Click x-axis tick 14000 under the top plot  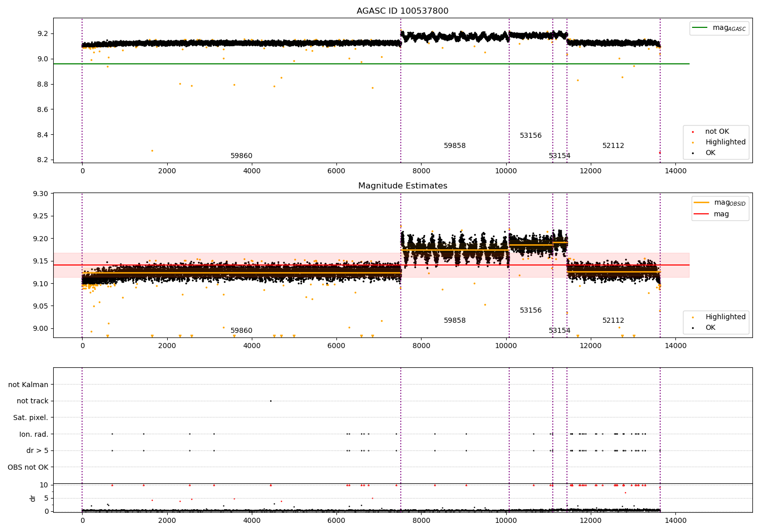[675, 171]
